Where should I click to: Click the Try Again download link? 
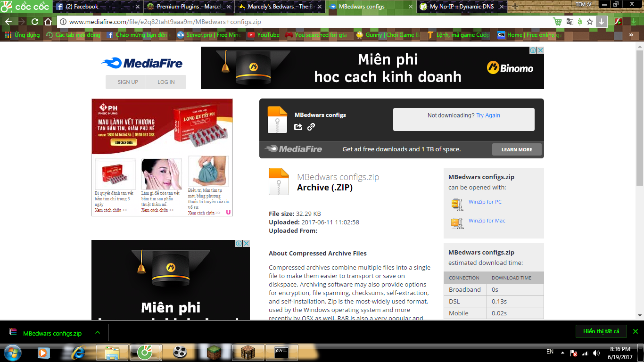[488, 115]
